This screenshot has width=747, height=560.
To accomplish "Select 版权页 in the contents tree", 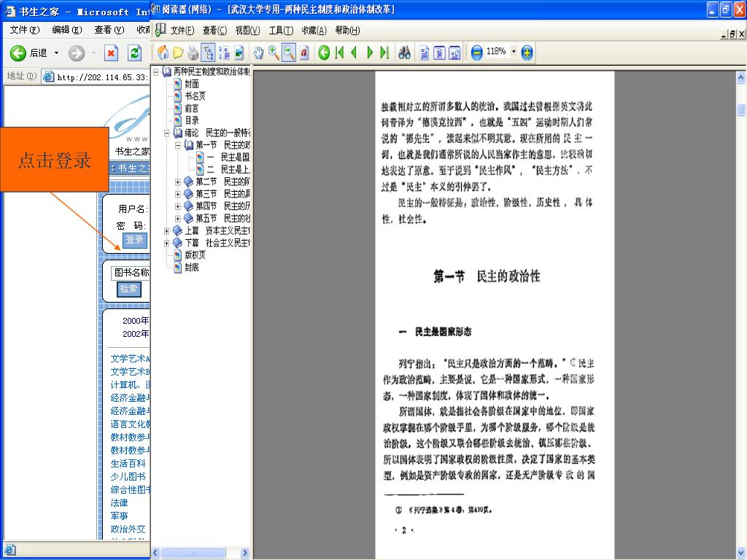I will click(195, 255).
